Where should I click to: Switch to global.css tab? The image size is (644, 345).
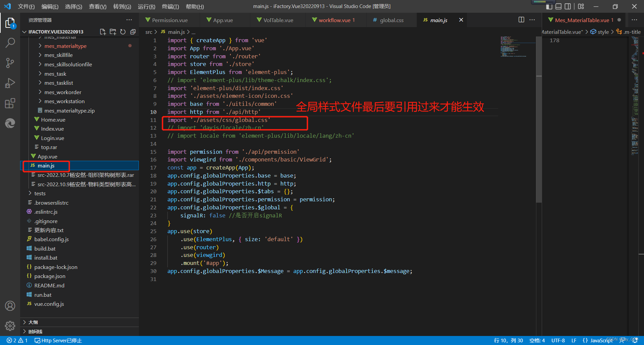[391, 20]
